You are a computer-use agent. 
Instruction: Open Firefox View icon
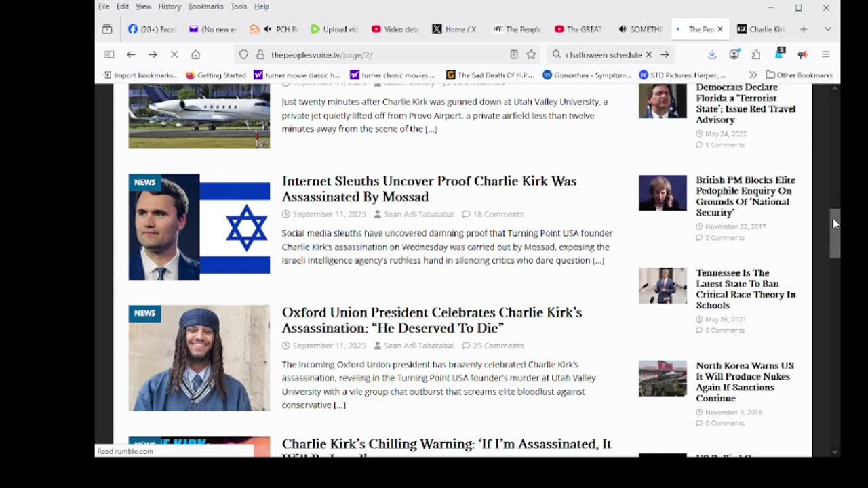pos(107,29)
